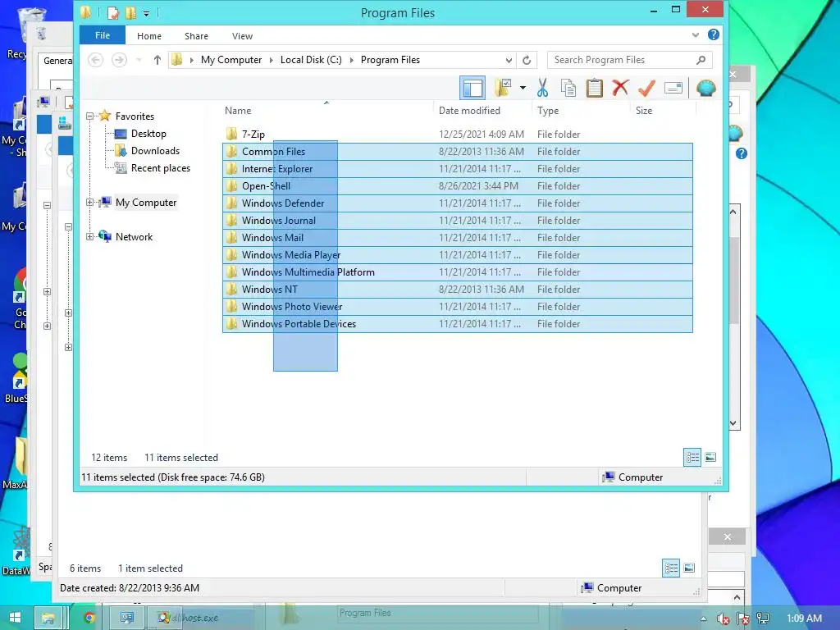Expand the ribbon with the chevron

[696, 34]
